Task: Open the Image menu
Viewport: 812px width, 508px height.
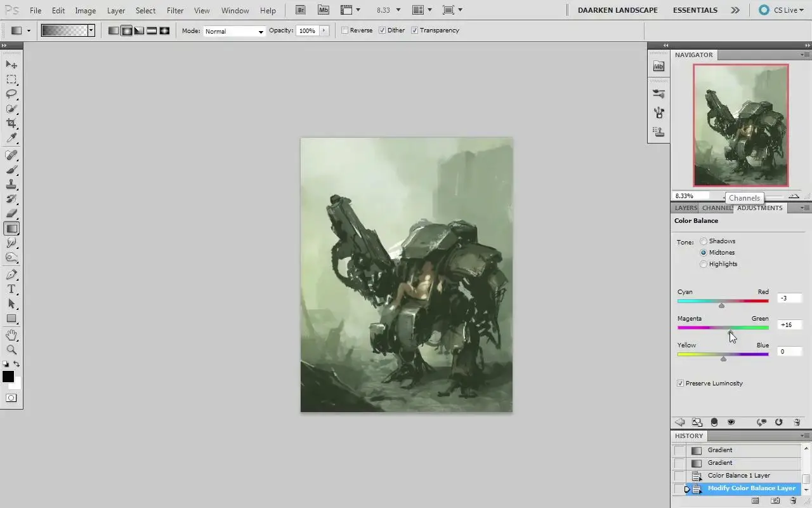Action: (x=86, y=11)
